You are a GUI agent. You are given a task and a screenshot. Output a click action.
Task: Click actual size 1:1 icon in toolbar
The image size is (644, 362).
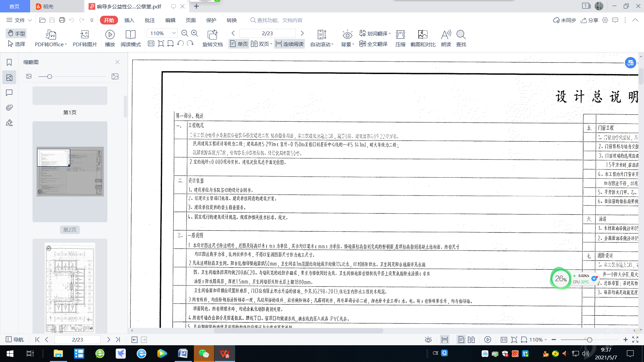click(151, 44)
